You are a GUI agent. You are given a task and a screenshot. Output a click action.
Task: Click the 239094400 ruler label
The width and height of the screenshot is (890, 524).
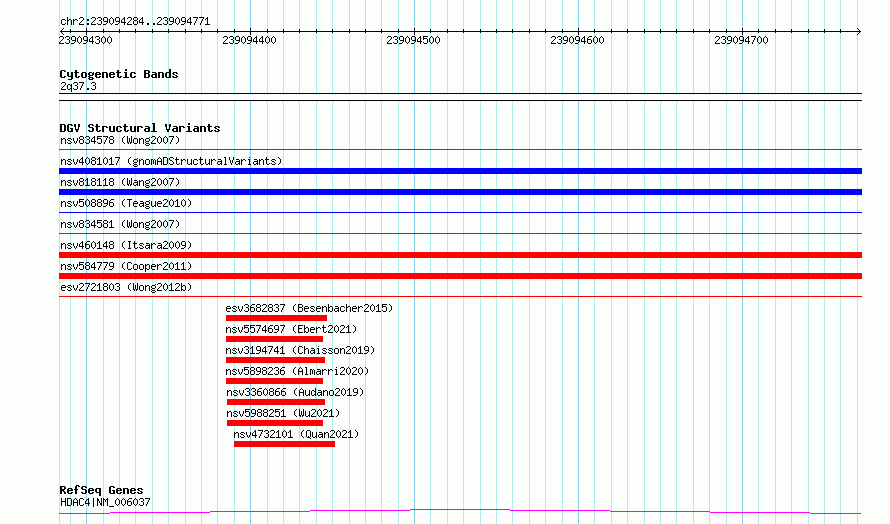coord(249,40)
